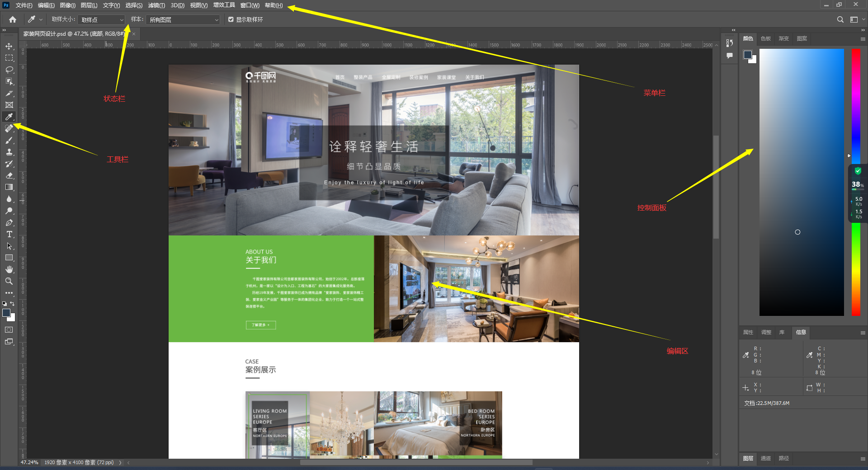The image size is (868, 470).
Task: Open the 滤镜(T) menu
Action: point(156,5)
